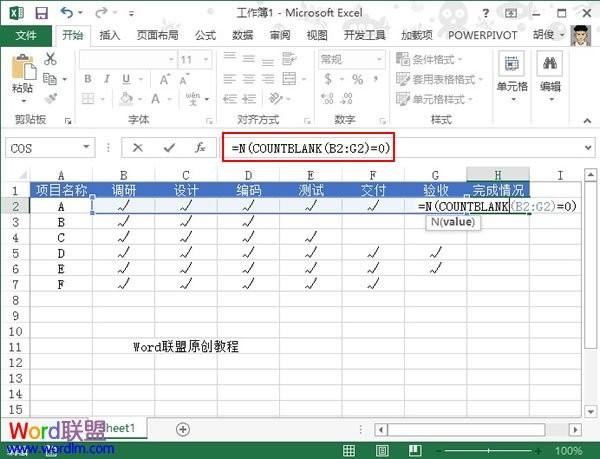Open the Formulas (公式) ribbon tab
This screenshot has width=600, height=459.
tap(205, 35)
